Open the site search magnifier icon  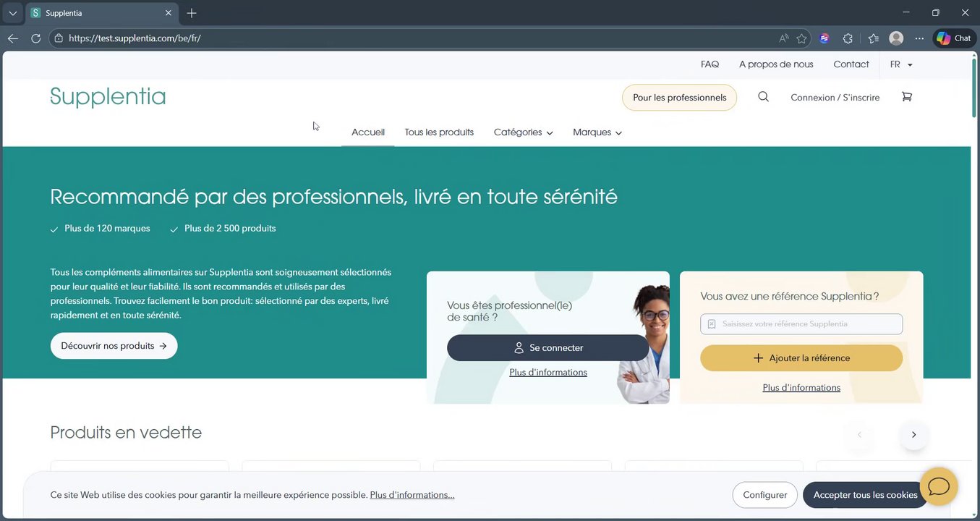click(763, 97)
